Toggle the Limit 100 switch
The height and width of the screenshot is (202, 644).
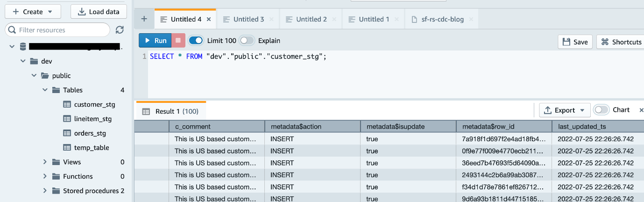196,41
